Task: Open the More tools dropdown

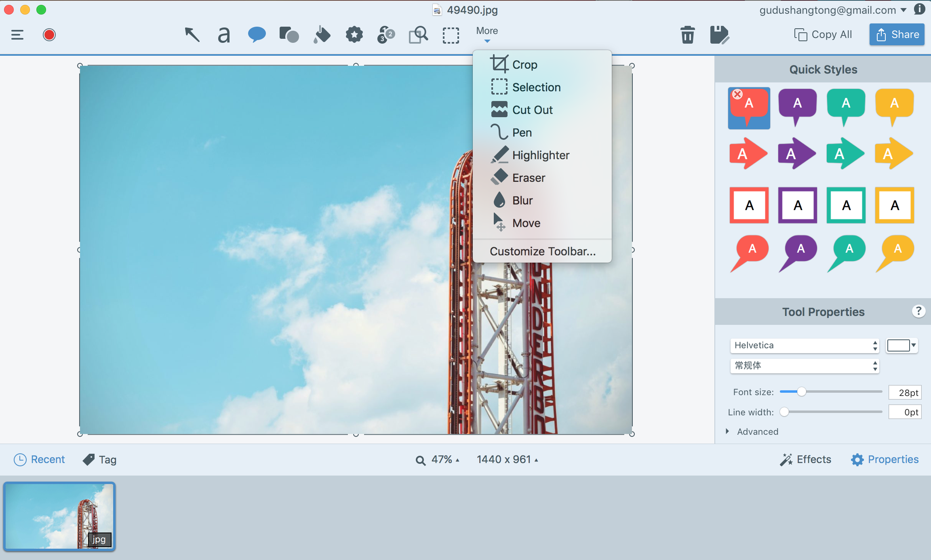Action: (x=487, y=35)
